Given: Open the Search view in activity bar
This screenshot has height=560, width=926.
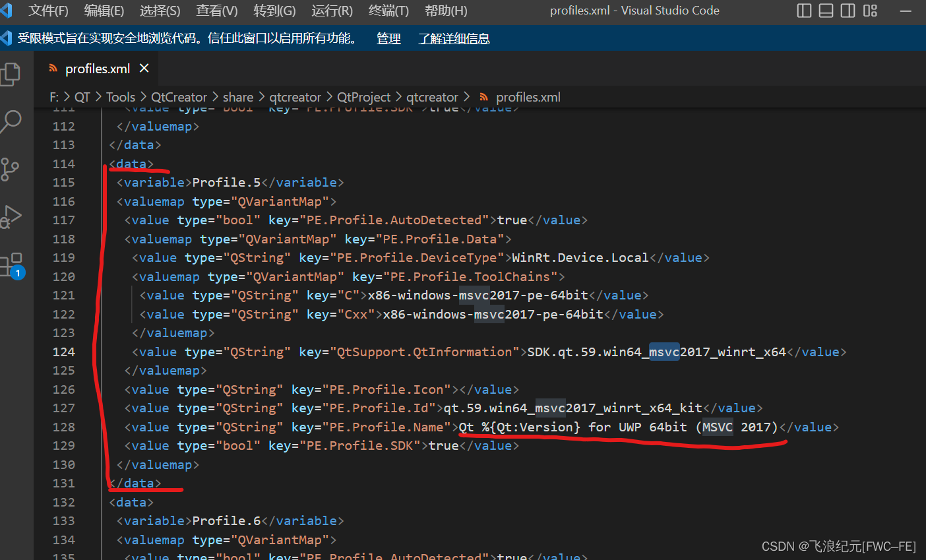Looking at the screenshot, I should point(11,121).
